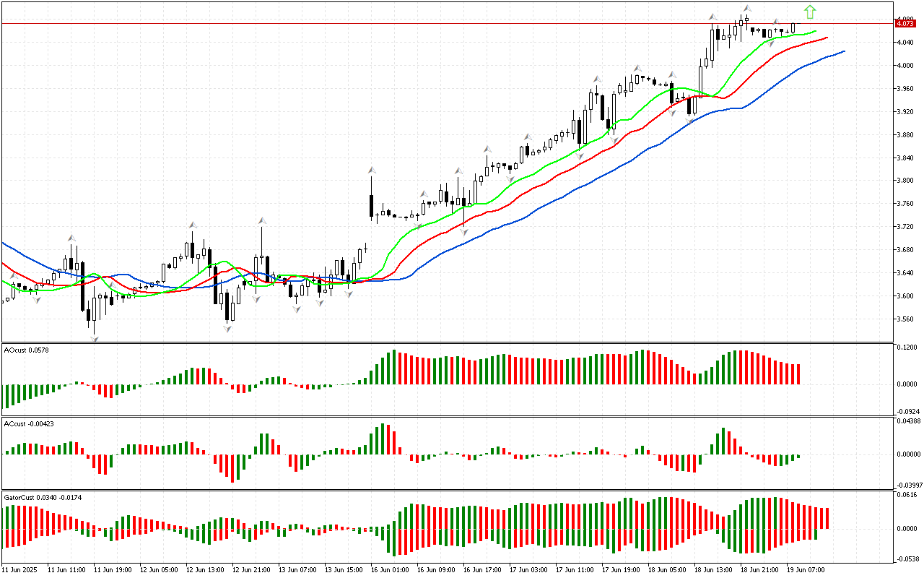Select the up fractal above the 16 Jun gap candle
This screenshot has width=924, height=578.
click(x=372, y=170)
